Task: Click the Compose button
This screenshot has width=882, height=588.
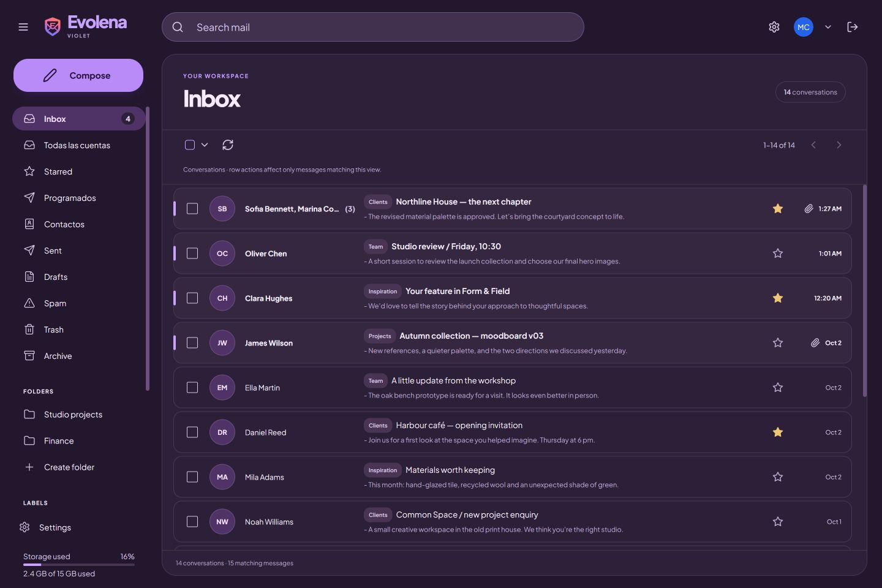Action: tap(78, 75)
